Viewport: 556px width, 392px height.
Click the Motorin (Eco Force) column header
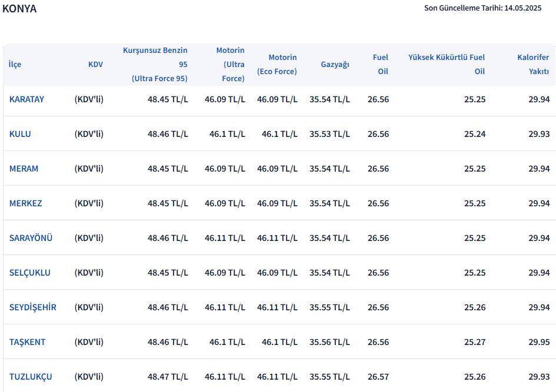[x=277, y=65]
